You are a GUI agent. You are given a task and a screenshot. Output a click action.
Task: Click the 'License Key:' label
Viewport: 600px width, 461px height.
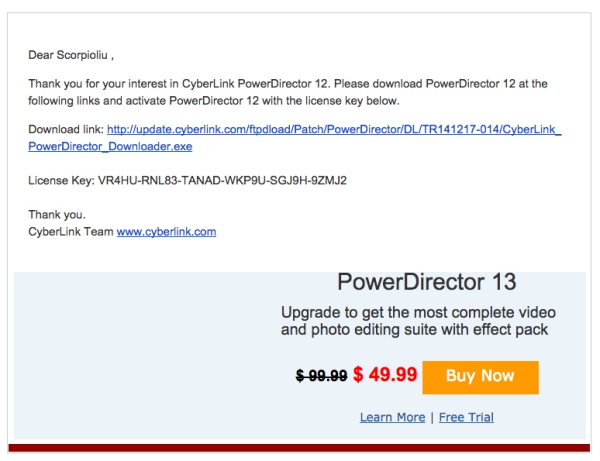click(x=61, y=181)
